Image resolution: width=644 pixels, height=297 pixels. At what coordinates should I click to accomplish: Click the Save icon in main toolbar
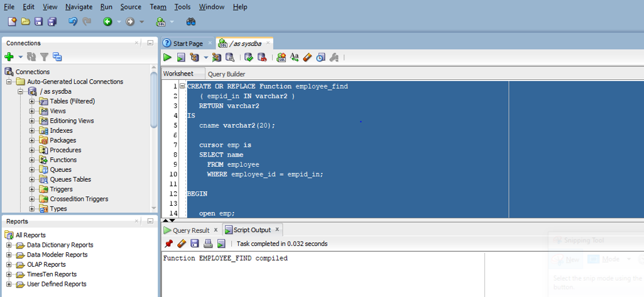pyautogui.click(x=38, y=21)
